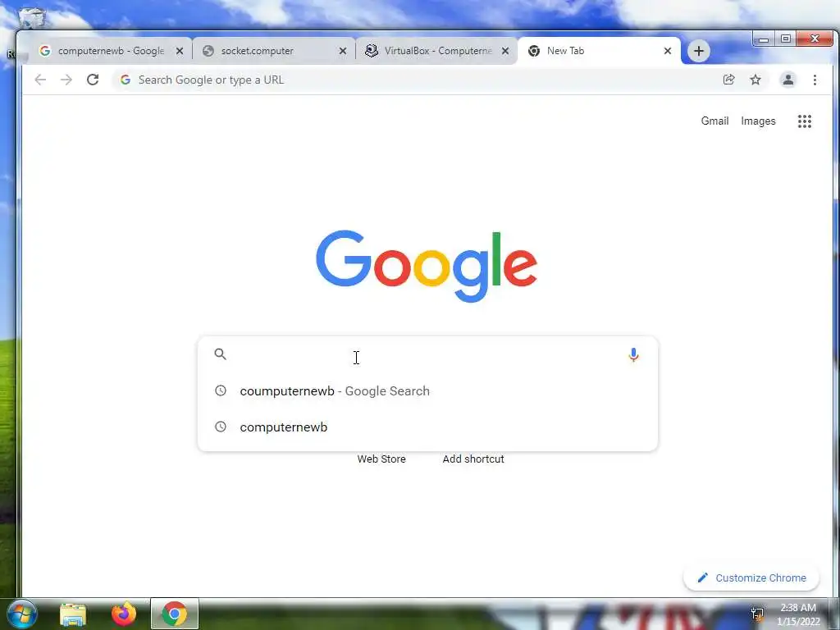
Task: Click the Chrome taskbar button
Action: [175, 614]
